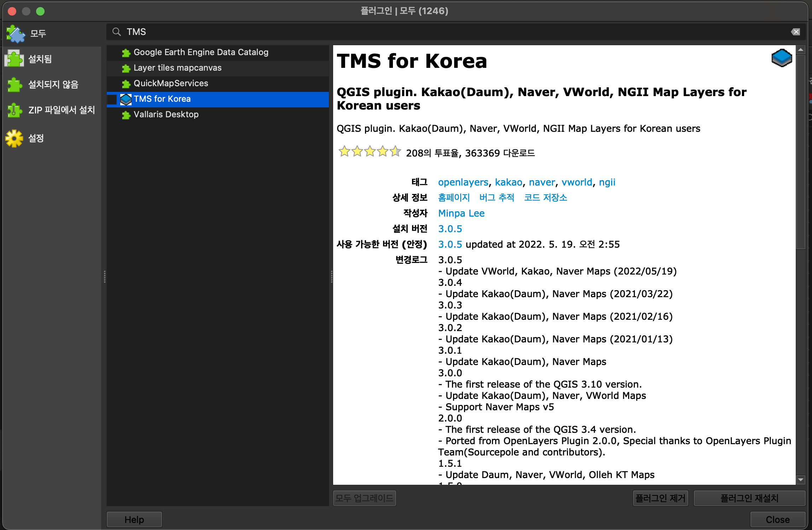
Task: Click the Reinstall Plugin button
Action: click(749, 498)
